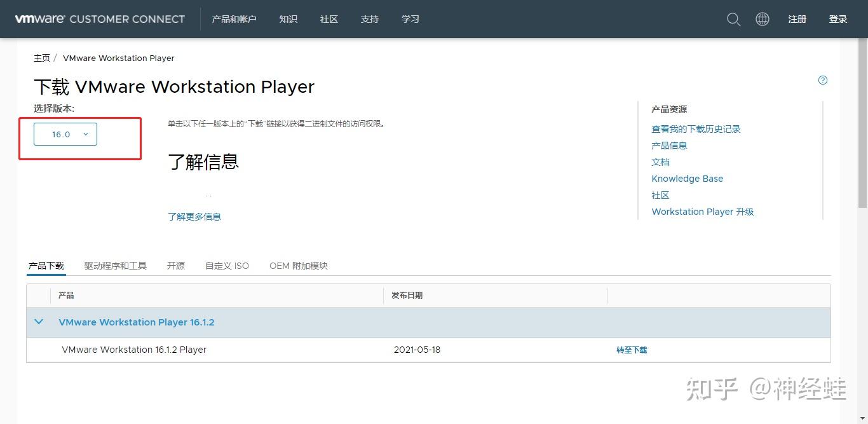Image resolution: width=868 pixels, height=424 pixels.
Task: Click the 查看我的下载历史记录 sidebar item
Action: 696,128
